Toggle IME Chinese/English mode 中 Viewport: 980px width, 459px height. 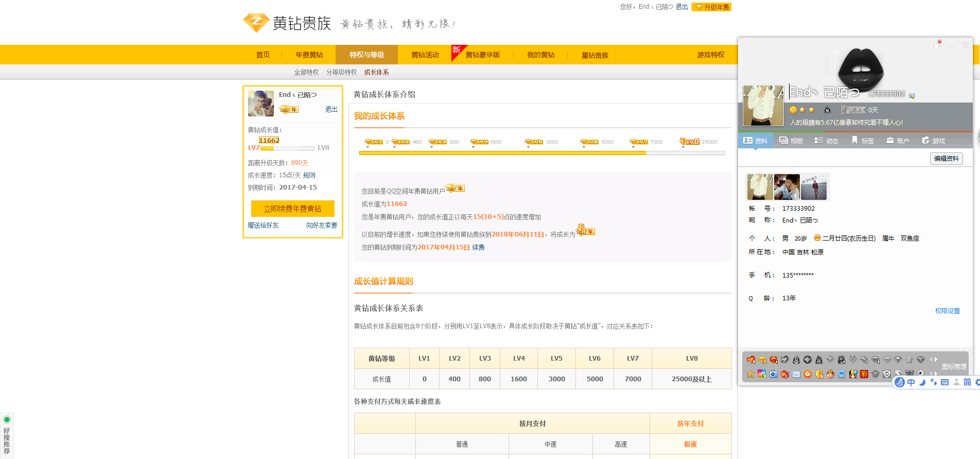pos(912,382)
